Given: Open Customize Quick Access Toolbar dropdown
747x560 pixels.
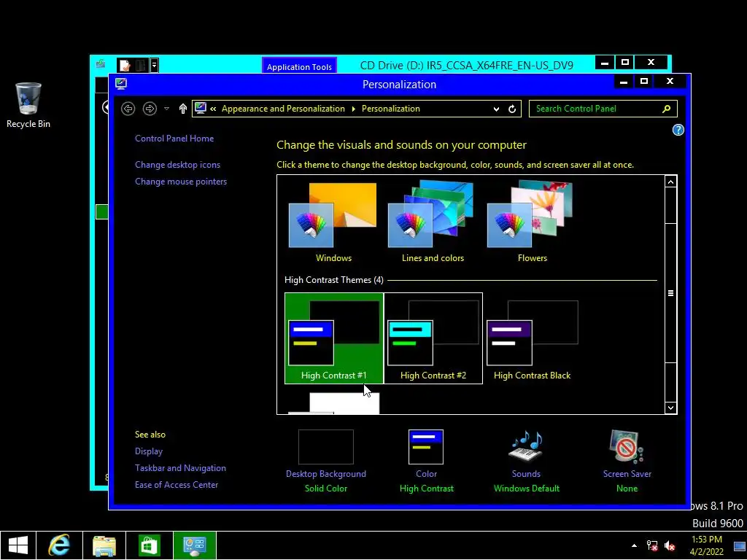Looking at the screenshot, I should tap(155, 65).
